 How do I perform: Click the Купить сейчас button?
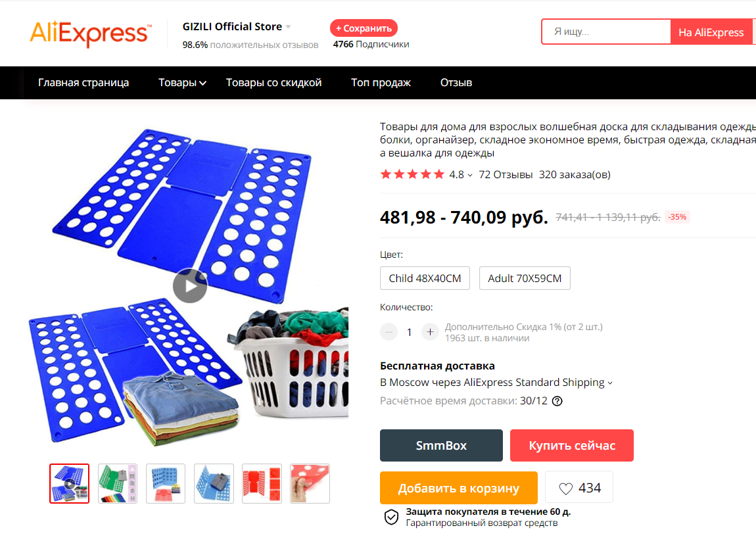(x=572, y=445)
